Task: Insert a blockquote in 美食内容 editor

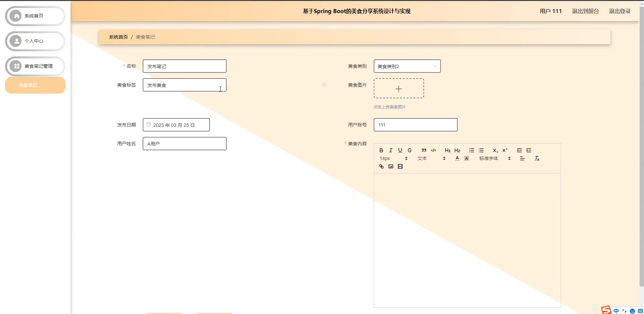Action: [x=424, y=150]
